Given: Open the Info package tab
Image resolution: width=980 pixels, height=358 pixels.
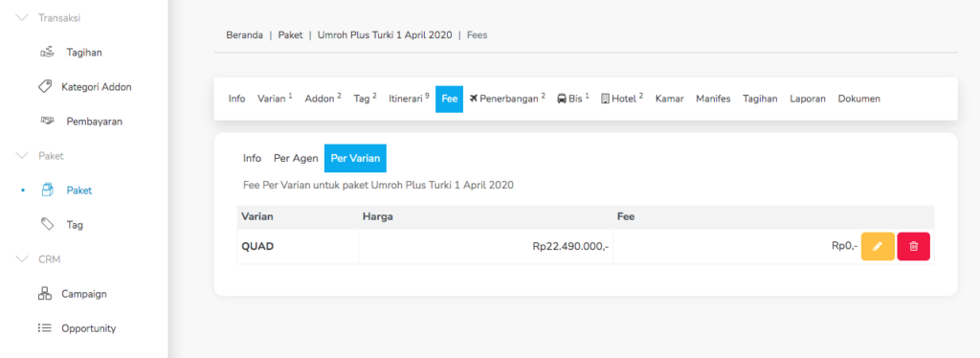Looking at the screenshot, I should coord(237,99).
